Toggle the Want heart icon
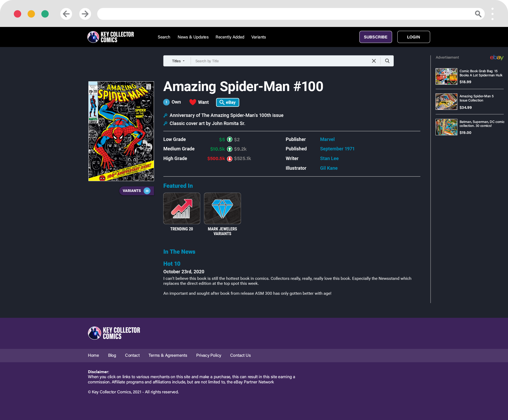508x420 pixels. click(193, 102)
